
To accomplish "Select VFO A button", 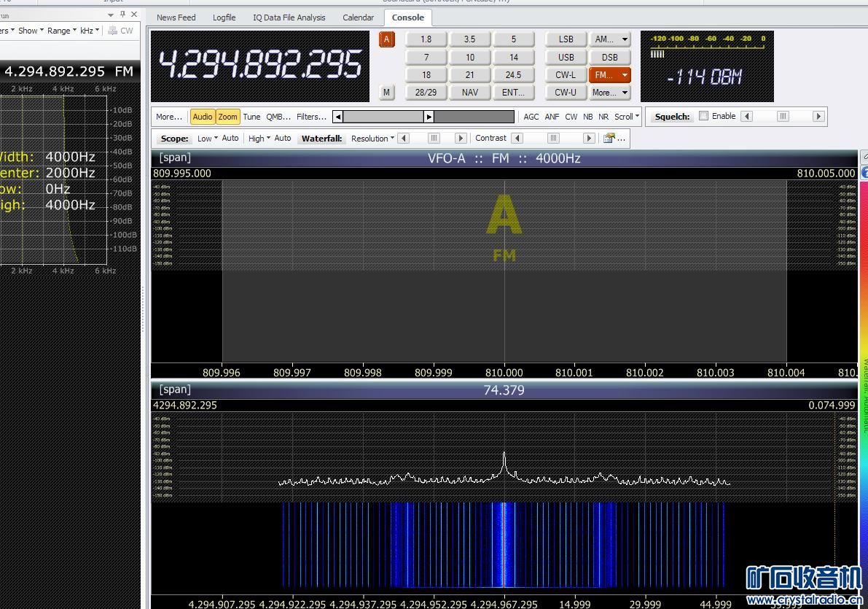I will (x=386, y=39).
